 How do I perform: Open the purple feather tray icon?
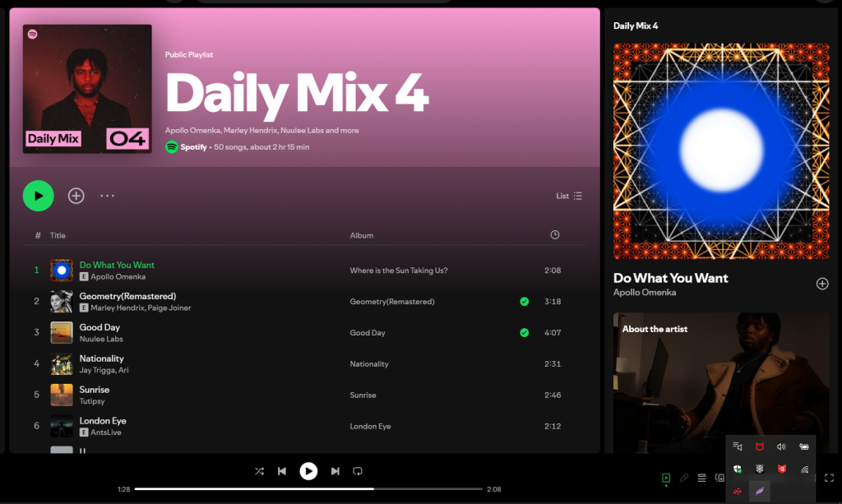(759, 491)
